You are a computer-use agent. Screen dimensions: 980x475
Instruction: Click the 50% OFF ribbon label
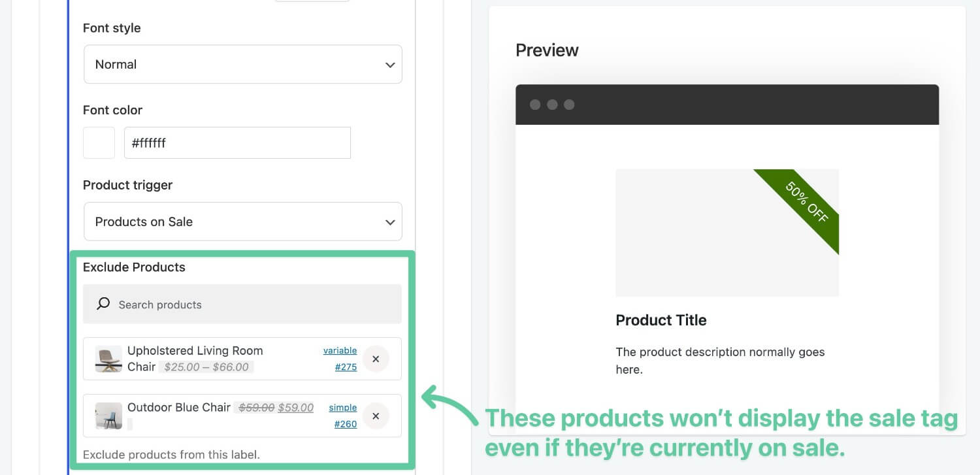point(806,202)
